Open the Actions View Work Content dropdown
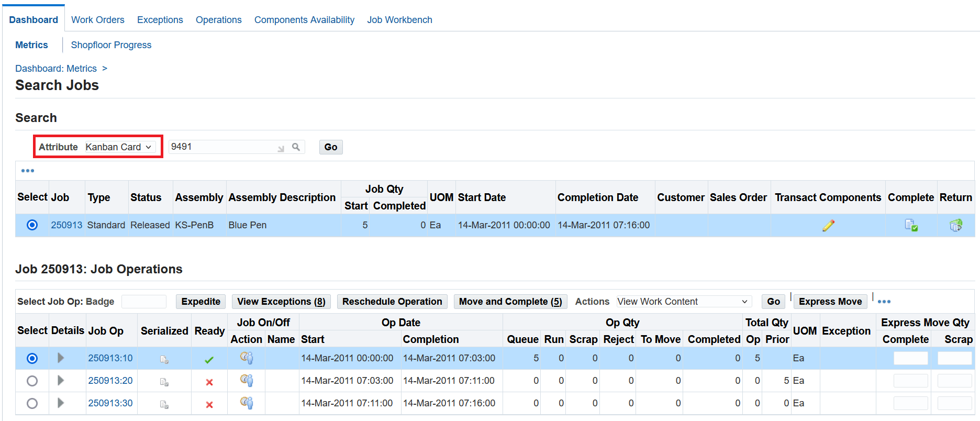 (683, 302)
